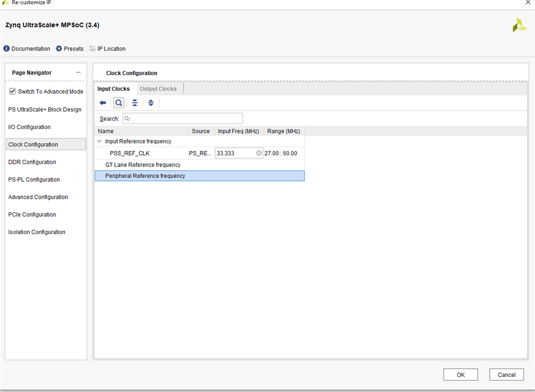535x392 pixels.
Task: Select the Input Clocks tab
Action: [x=113, y=89]
